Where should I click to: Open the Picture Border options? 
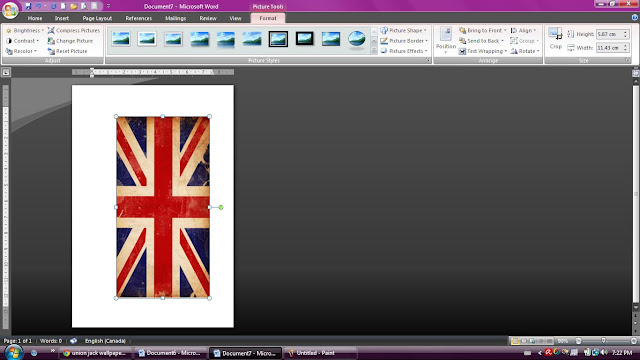[404, 41]
